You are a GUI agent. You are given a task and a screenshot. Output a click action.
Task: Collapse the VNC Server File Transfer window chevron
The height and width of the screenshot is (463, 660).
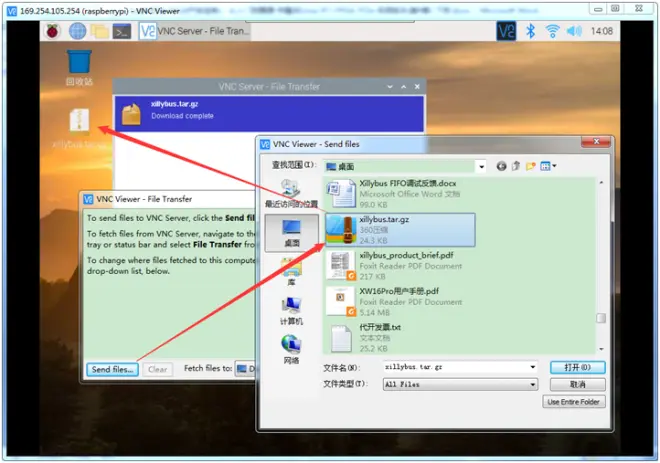click(x=390, y=87)
